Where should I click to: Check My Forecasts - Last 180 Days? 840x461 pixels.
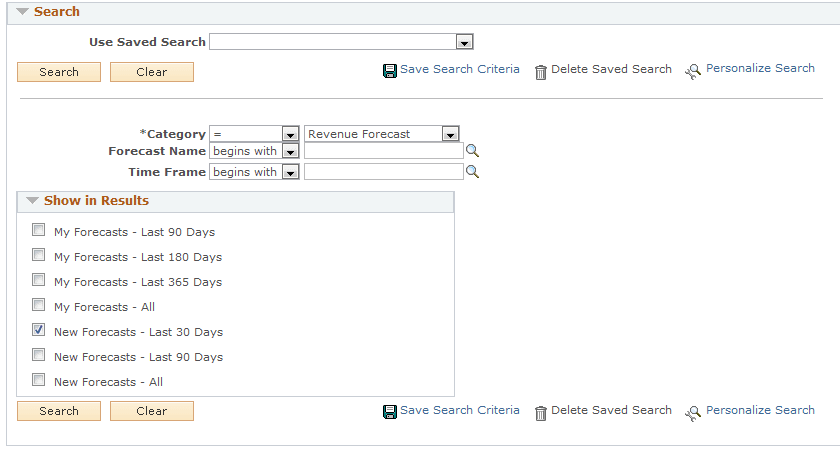coord(38,255)
